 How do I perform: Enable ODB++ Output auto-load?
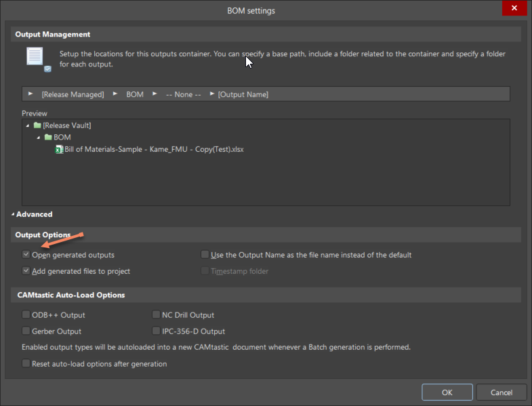coord(26,314)
